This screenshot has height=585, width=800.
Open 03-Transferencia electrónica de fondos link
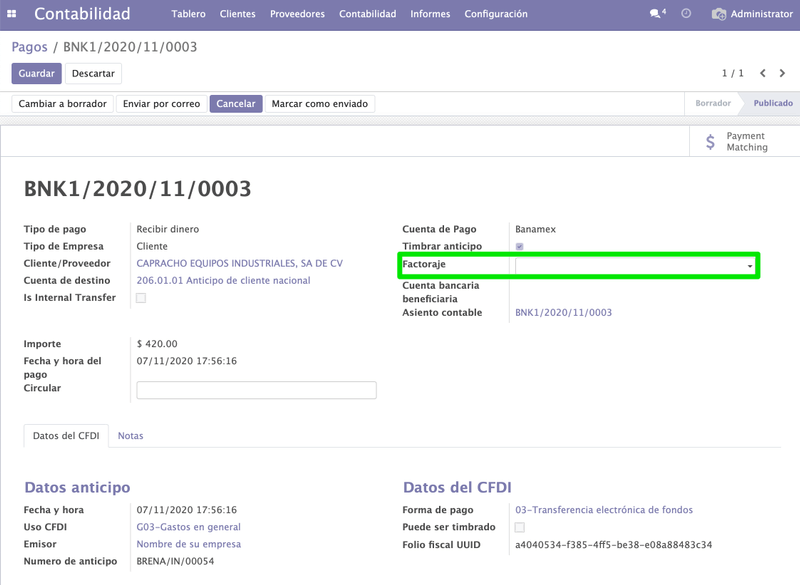(604, 510)
